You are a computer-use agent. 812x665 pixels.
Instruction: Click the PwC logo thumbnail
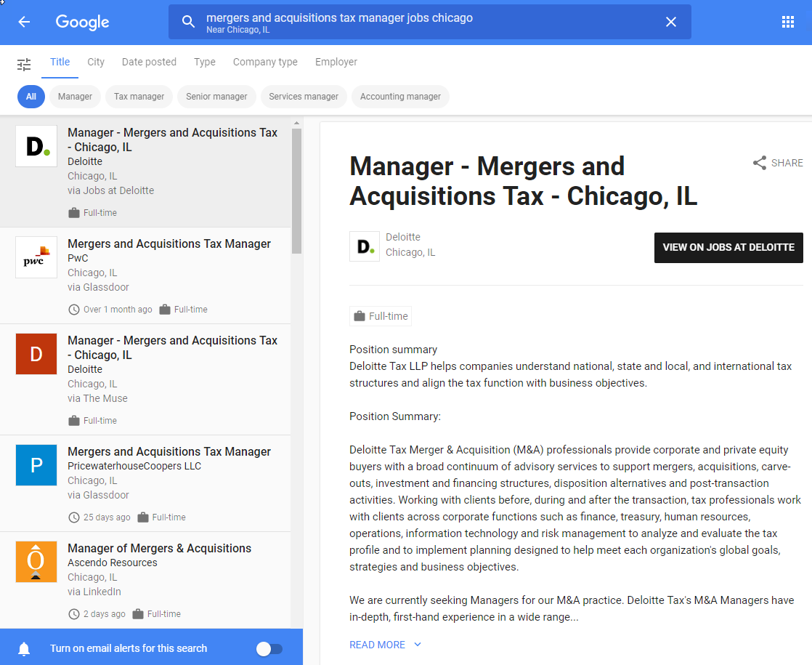click(x=36, y=257)
